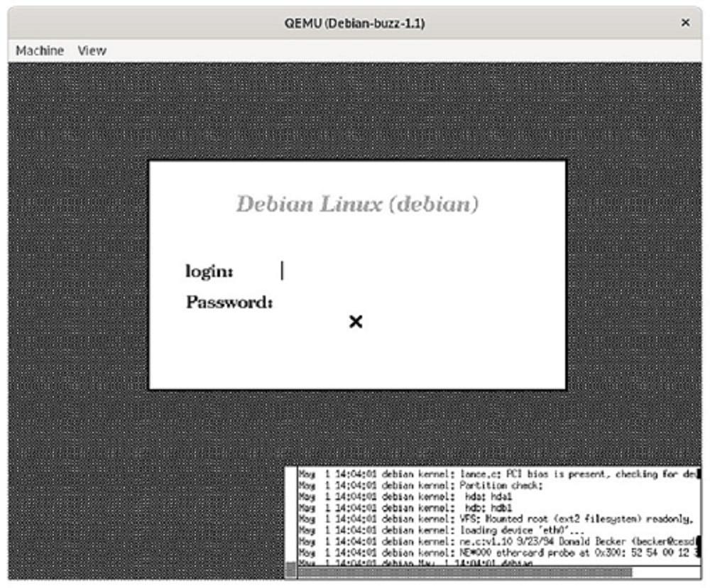Click the console's left vertical scrollbar
Screen dimensions: 710x588
tap(291, 518)
